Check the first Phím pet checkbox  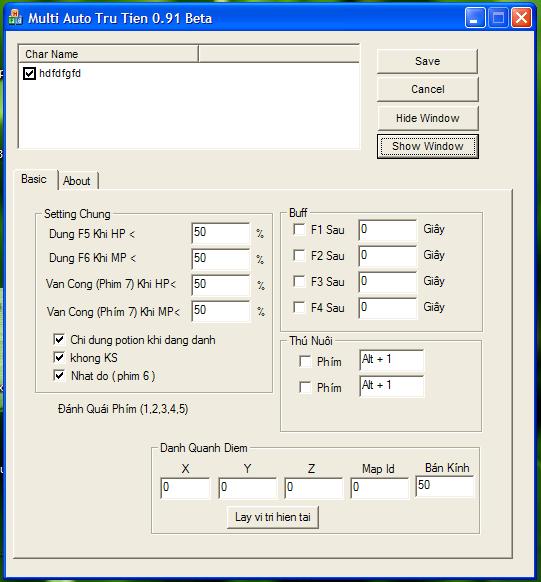pos(305,361)
